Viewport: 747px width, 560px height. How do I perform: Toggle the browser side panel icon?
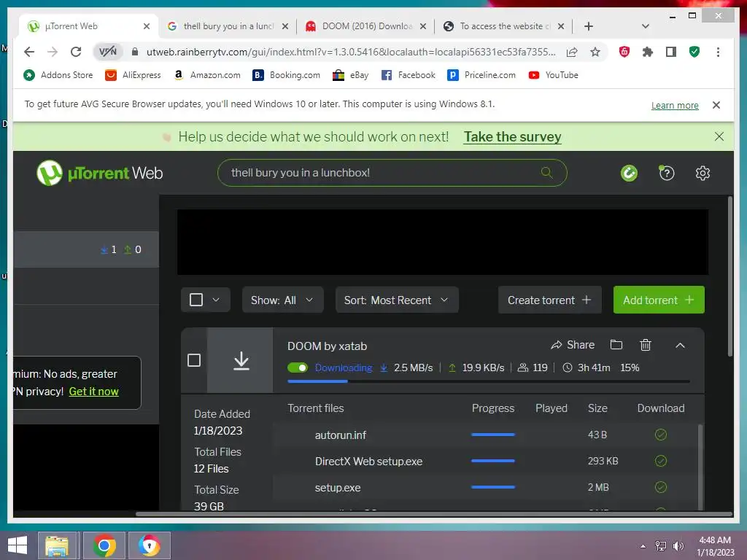(671, 52)
